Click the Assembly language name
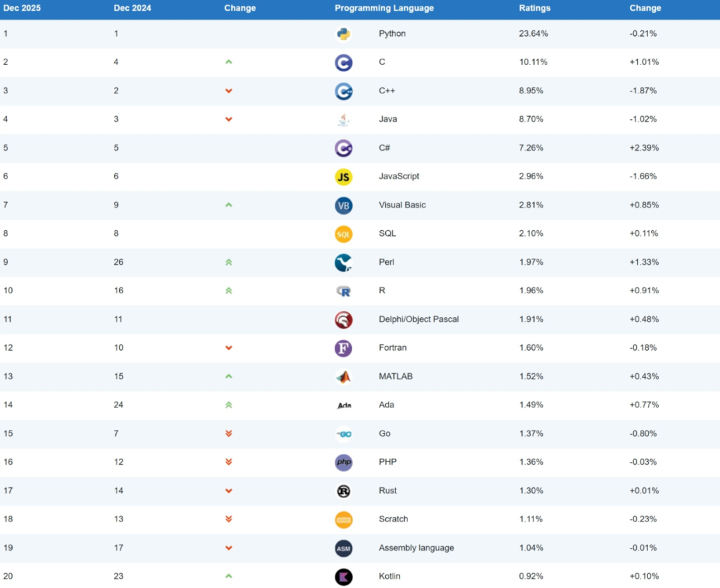The width and height of the screenshot is (720, 588). [x=416, y=547]
